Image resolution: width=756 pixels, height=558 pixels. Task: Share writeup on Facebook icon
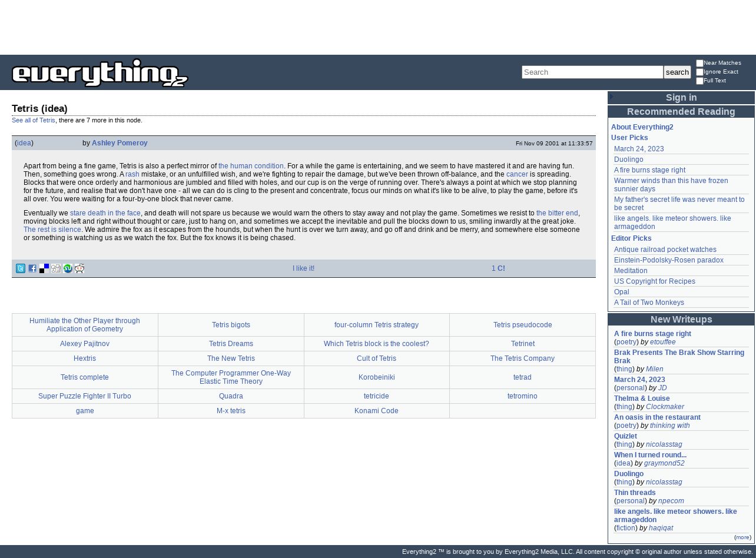point(32,268)
